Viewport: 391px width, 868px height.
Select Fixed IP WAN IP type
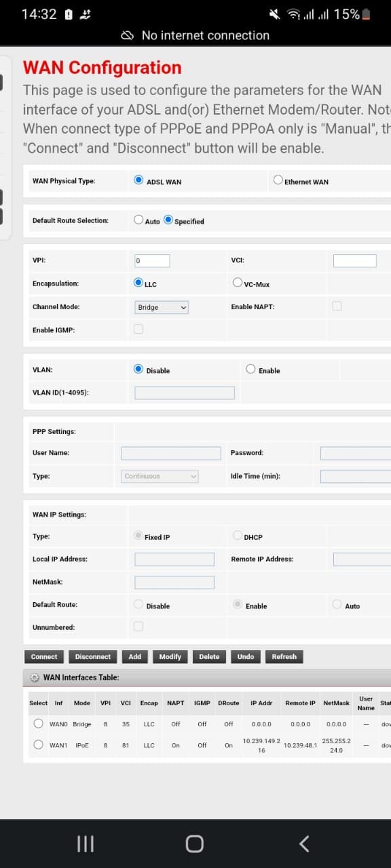point(138,536)
